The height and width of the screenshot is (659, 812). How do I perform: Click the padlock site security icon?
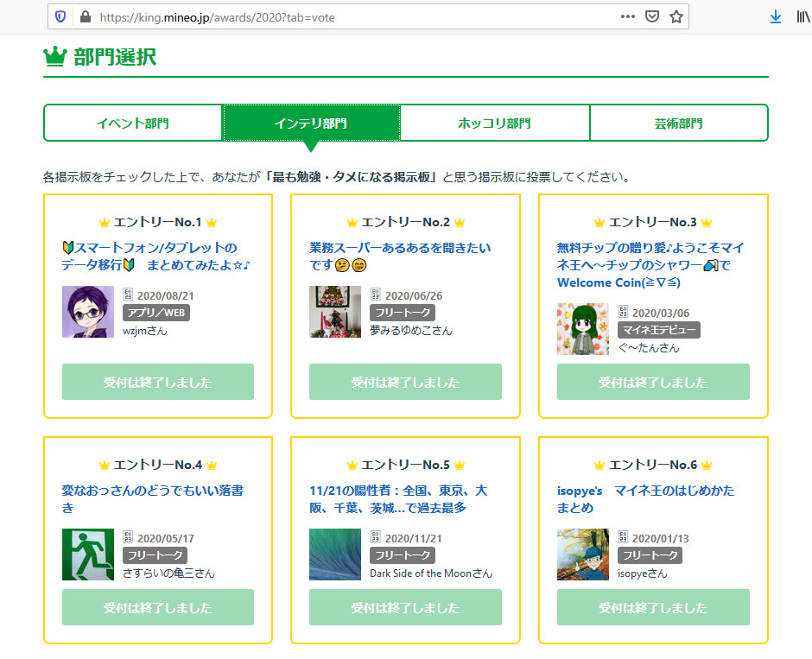point(85,16)
